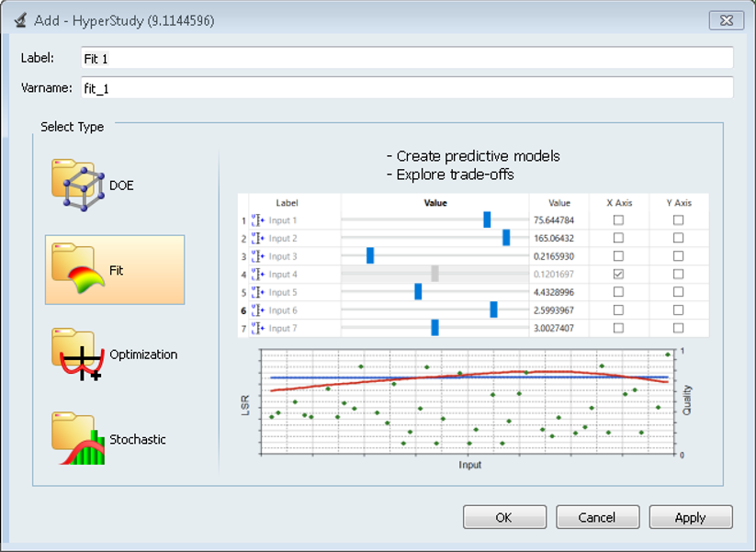Tick Y Axis checkbox for Input 6
The width and height of the screenshot is (756, 552).
pyautogui.click(x=678, y=310)
